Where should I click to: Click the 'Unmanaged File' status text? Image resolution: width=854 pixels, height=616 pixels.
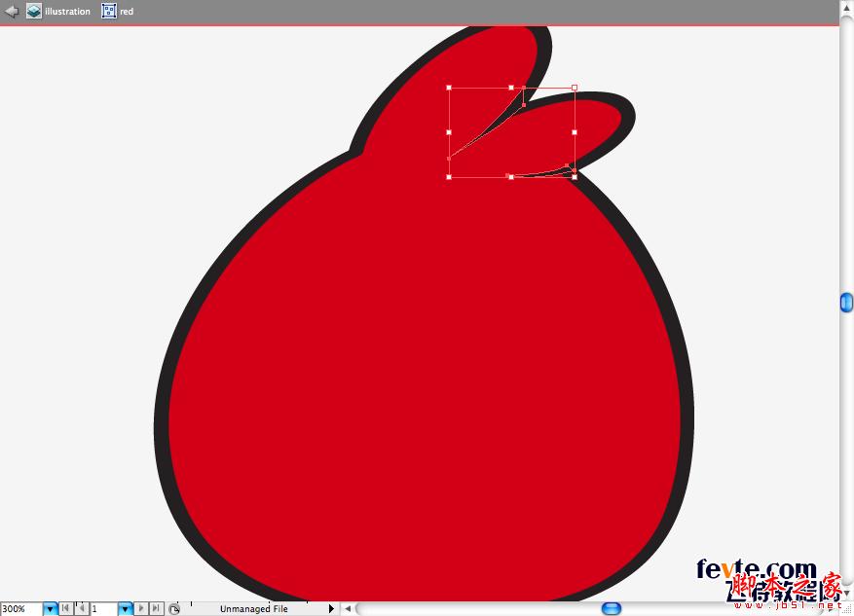[254, 609]
